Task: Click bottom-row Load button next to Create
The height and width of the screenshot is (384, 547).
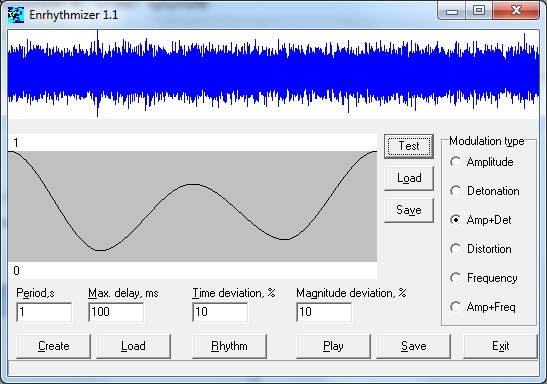Action: coord(133,346)
